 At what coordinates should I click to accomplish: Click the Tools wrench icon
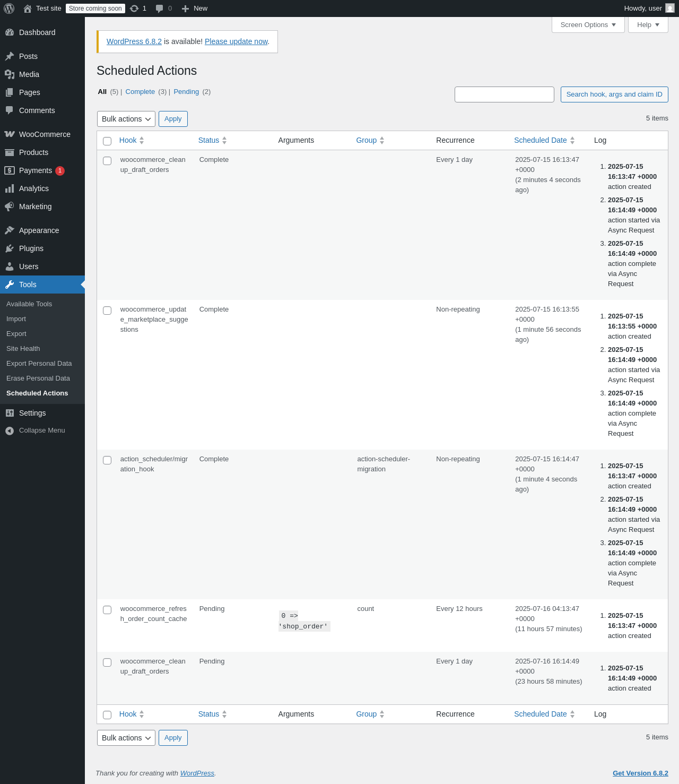(x=10, y=285)
